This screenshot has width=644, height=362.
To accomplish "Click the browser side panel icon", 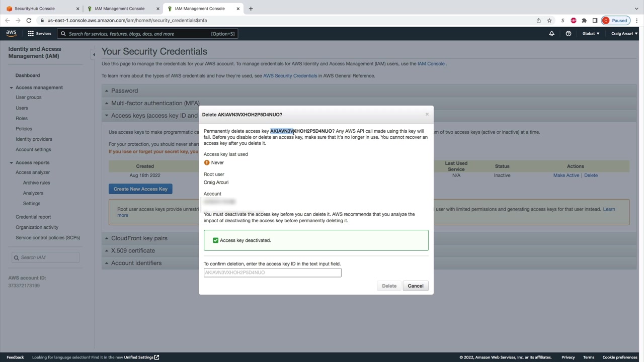I will point(595,21).
